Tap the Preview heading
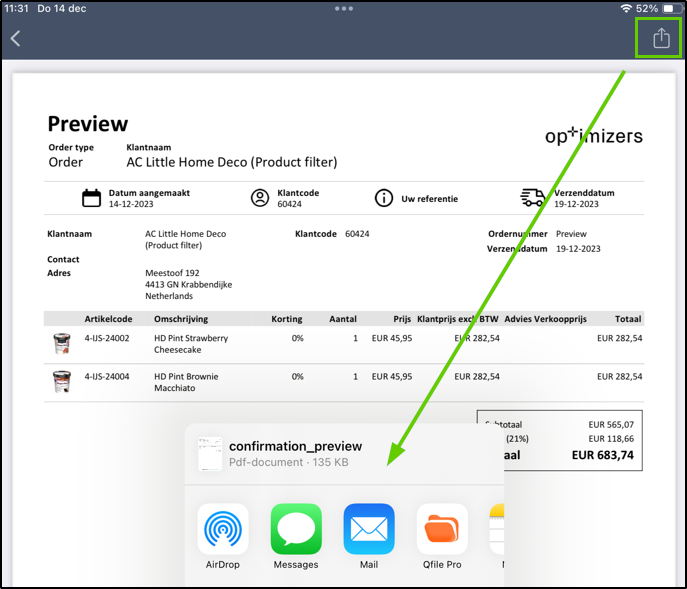The height and width of the screenshot is (589, 687). pos(88,124)
